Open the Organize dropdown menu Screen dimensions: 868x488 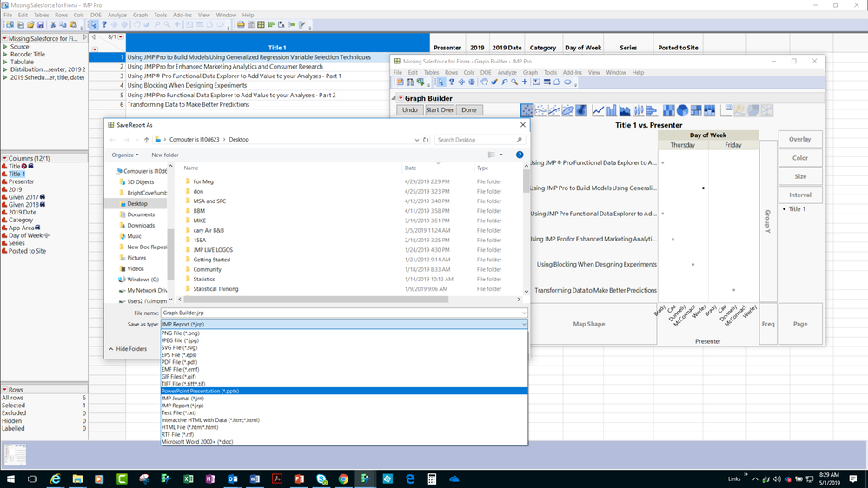pyautogui.click(x=125, y=155)
